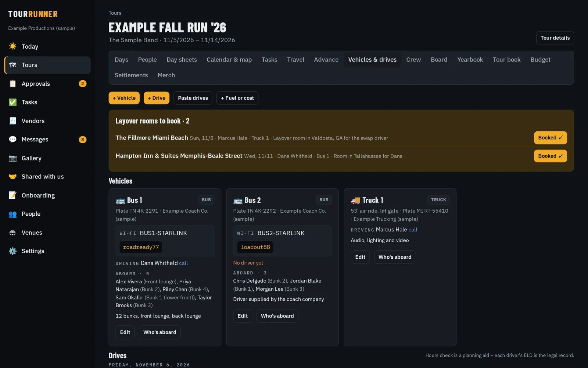Viewport: 588px width, 368px height.
Task: Click the Gallery camera icon
Action: coord(12,158)
